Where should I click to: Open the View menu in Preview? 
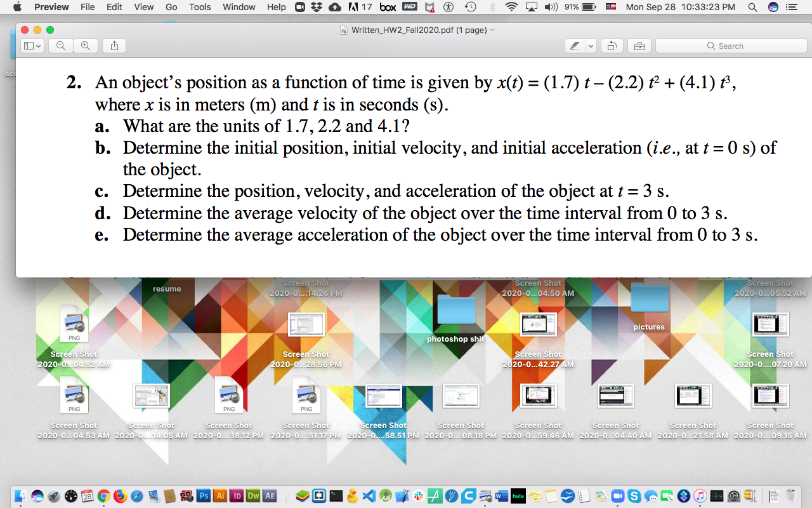[143, 7]
